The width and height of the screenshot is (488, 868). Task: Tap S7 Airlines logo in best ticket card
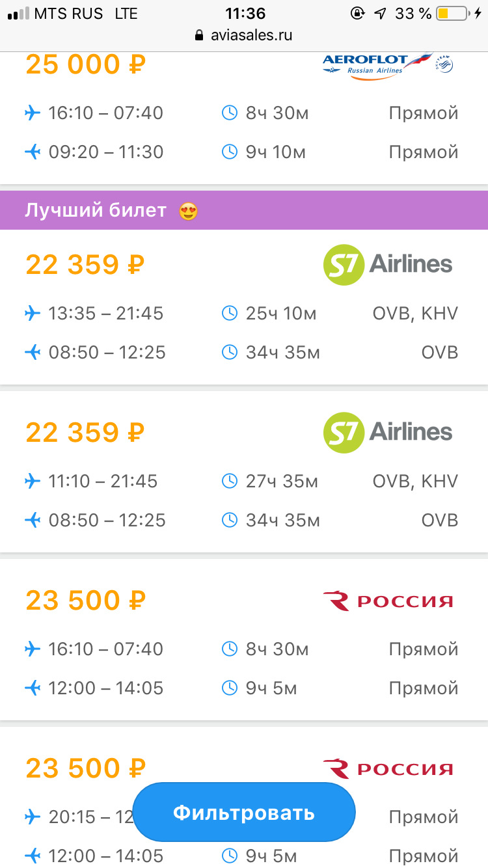point(388,264)
